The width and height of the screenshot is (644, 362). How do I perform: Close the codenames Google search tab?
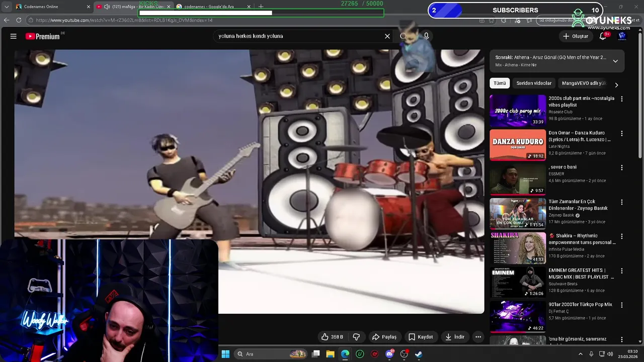coord(249,7)
